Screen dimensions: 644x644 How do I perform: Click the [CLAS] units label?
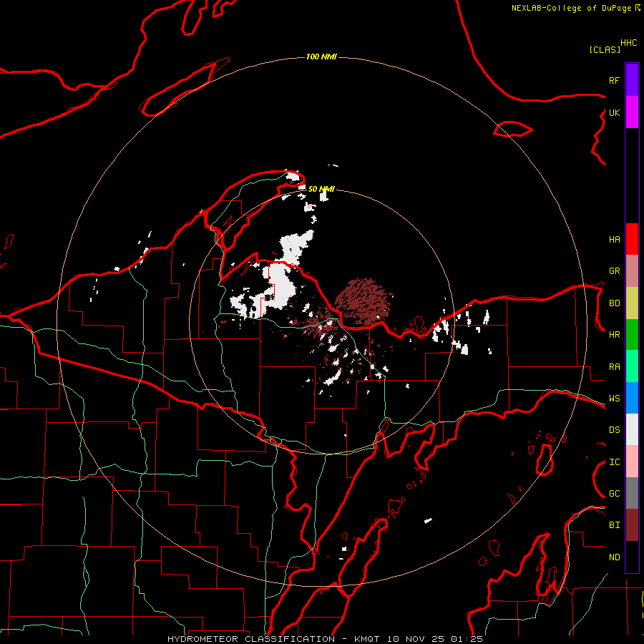(x=605, y=49)
